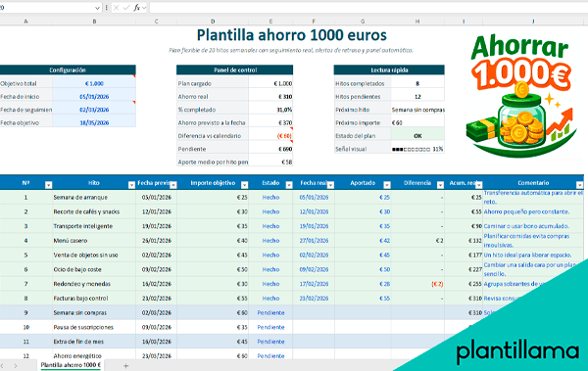
Task: Click the Insert Function fx icon
Action: pos(137,8)
